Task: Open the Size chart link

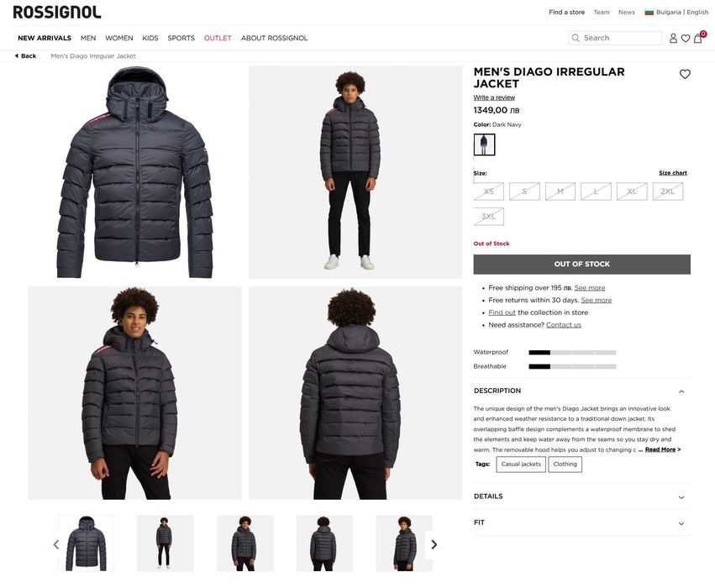Action: [x=673, y=173]
